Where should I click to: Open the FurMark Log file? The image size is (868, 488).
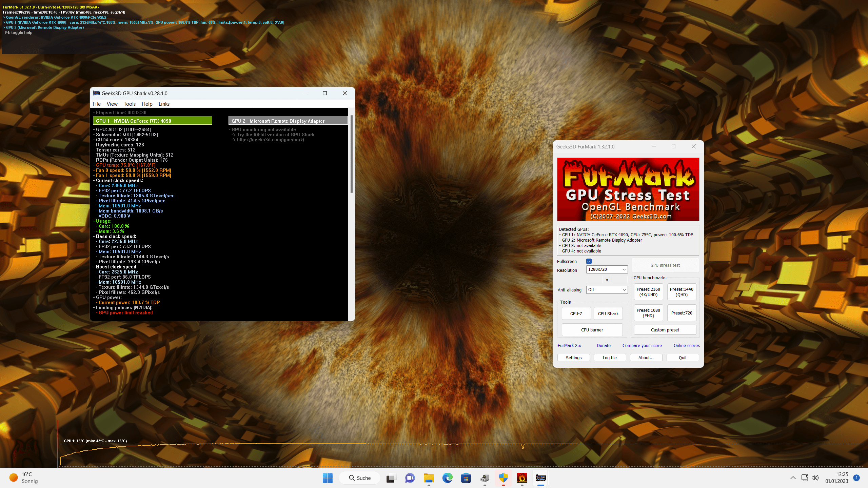[610, 358]
